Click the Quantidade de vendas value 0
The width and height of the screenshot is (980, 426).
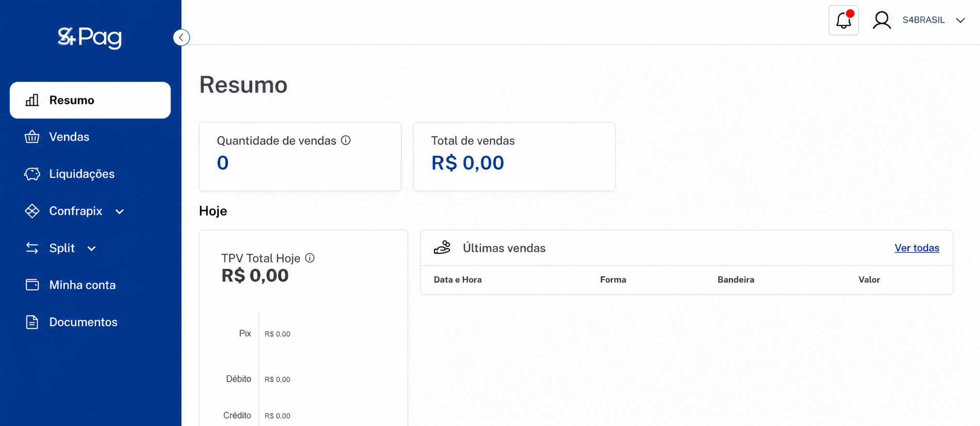pos(223,163)
